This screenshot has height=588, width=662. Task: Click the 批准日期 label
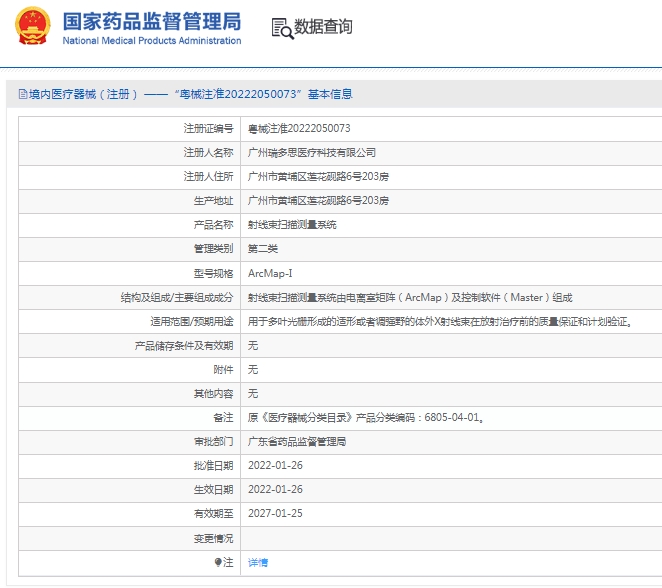pos(214,466)
